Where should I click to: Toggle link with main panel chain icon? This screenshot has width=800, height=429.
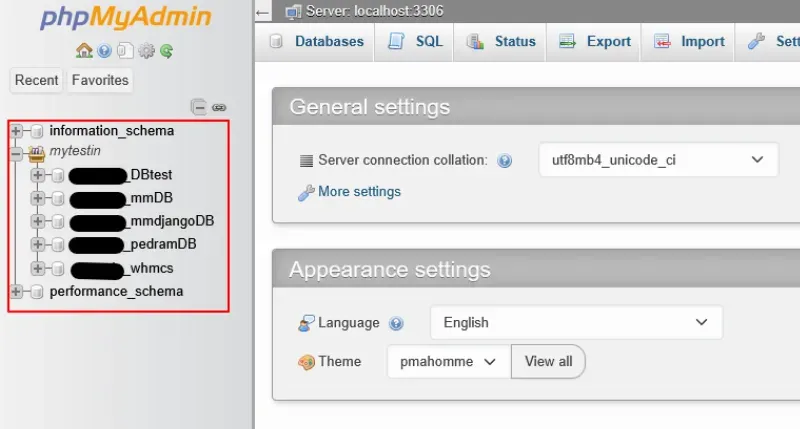219,107
